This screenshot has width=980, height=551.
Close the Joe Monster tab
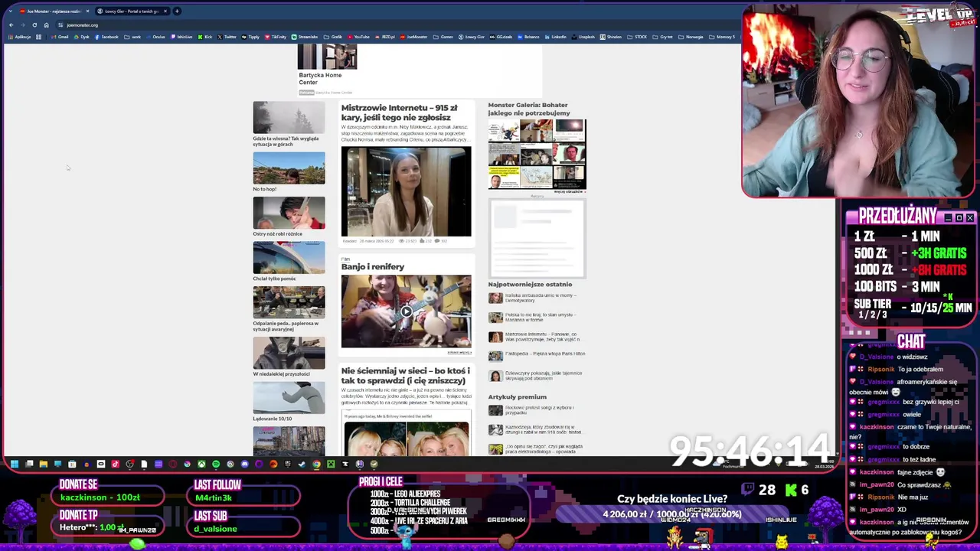(x=87, y=11)
